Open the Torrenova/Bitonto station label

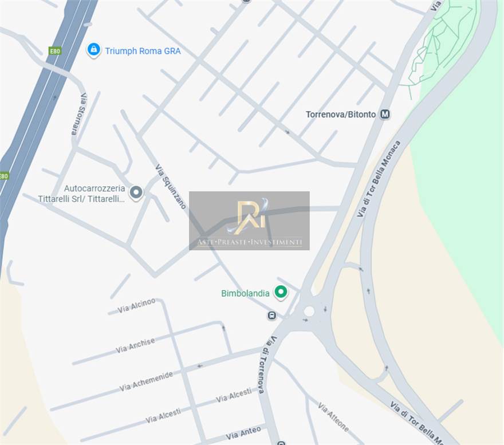coord(341,115)
